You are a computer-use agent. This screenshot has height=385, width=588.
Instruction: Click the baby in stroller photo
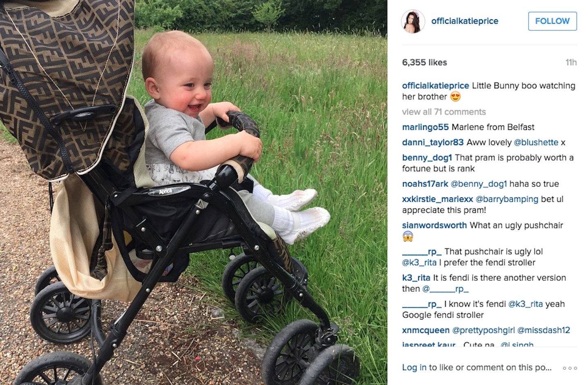(x=194, y=192)
